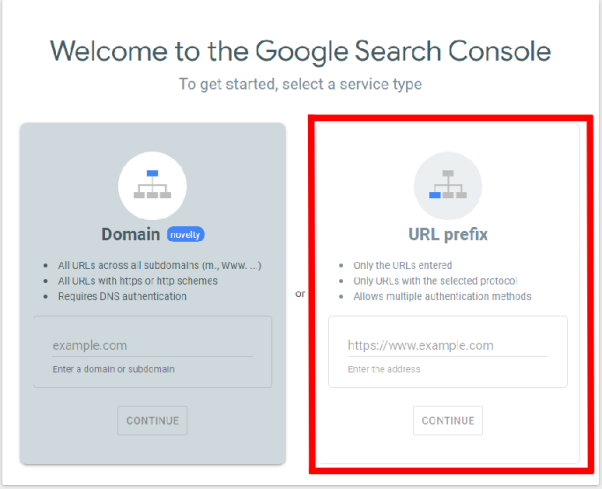Click 'To get started, select a service type'
The width and height of the screenshot is (602, 489).
coord(300,84)
